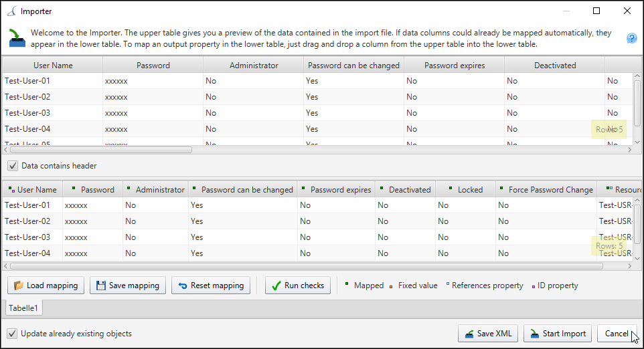Click the xxxxxx password of lower Test-User-01
The height and width of the screenshot is (349, 644).
pos(76,205)
